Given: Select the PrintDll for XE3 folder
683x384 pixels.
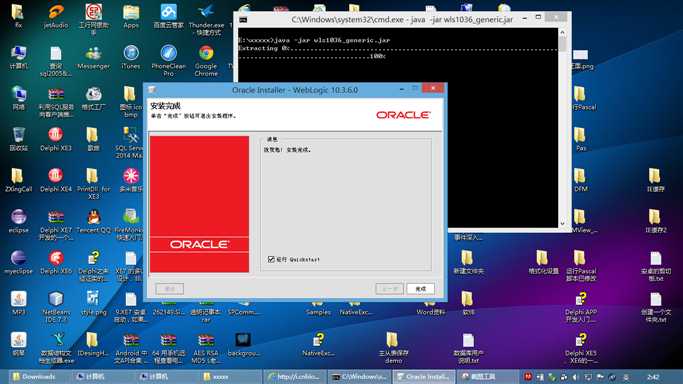Looking at the screenshot, I should pos(93,183).
